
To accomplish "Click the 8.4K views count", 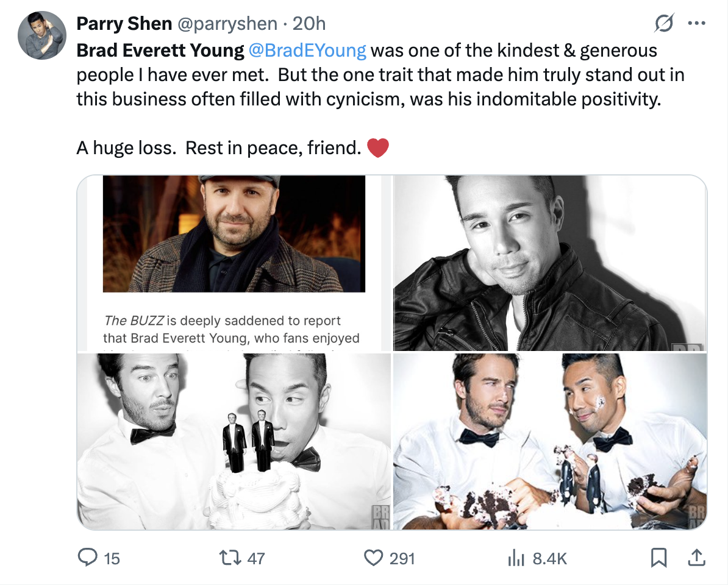I will click(x=549, y=558).
